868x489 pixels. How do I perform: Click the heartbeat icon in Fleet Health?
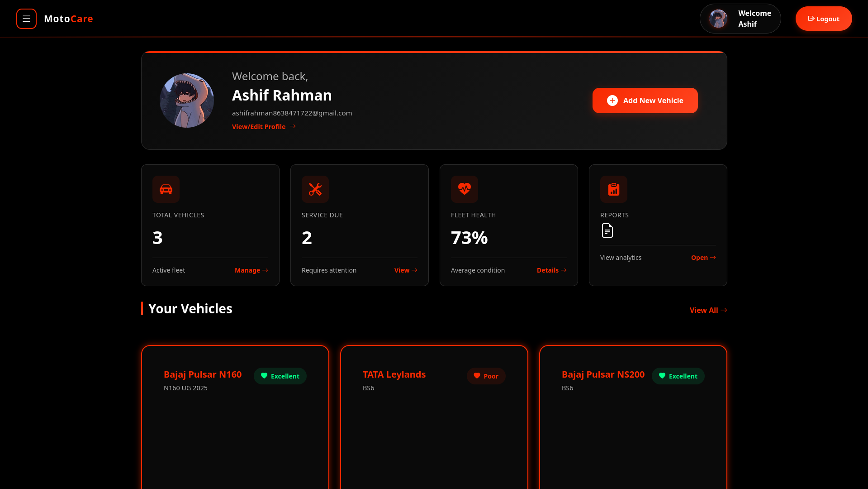click(465, 189)
